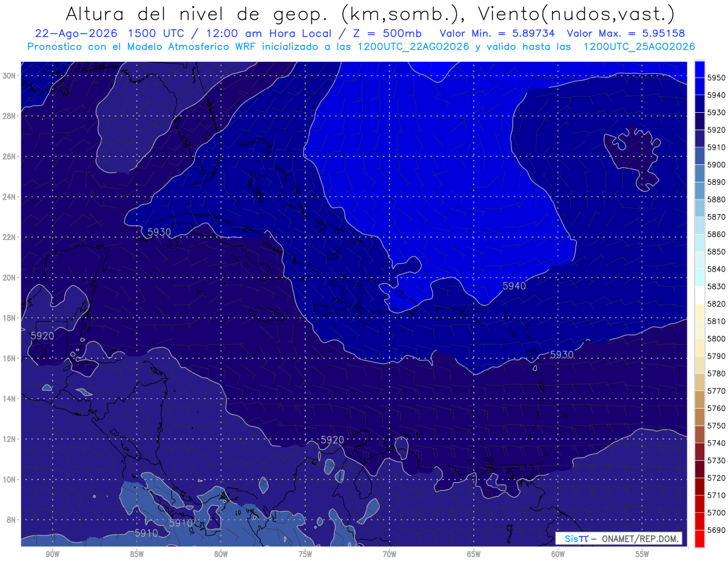
Task: Click the 5920 contour label near 90W
Action: [x=42, y=335]
